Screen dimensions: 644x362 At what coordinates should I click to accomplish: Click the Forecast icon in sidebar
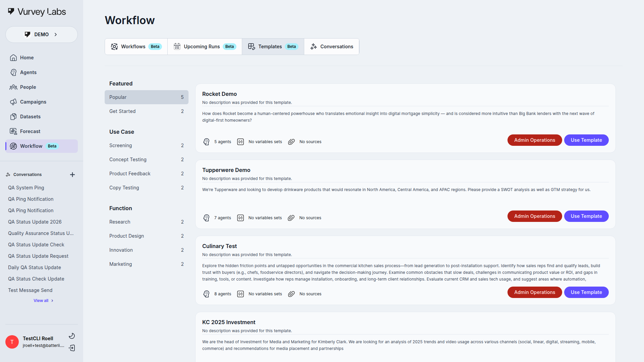click(13, 131)
